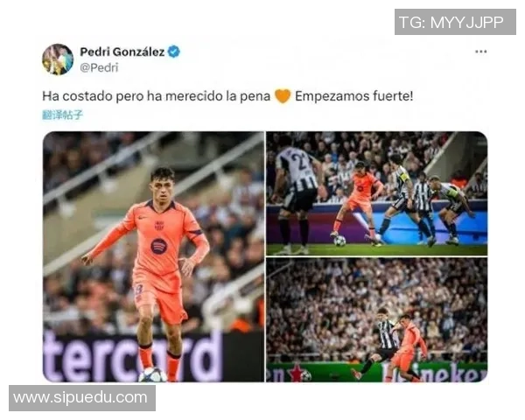Image resolution: width=525 pixels, height=420 pixels.
Task: Click the Barcelona crest on the jersey
Action: point(159,226)
